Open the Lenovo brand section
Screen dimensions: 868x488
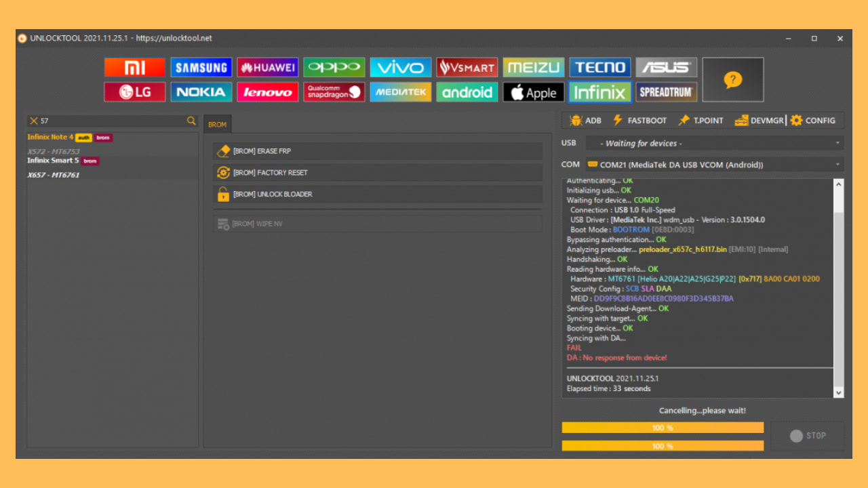267,92
